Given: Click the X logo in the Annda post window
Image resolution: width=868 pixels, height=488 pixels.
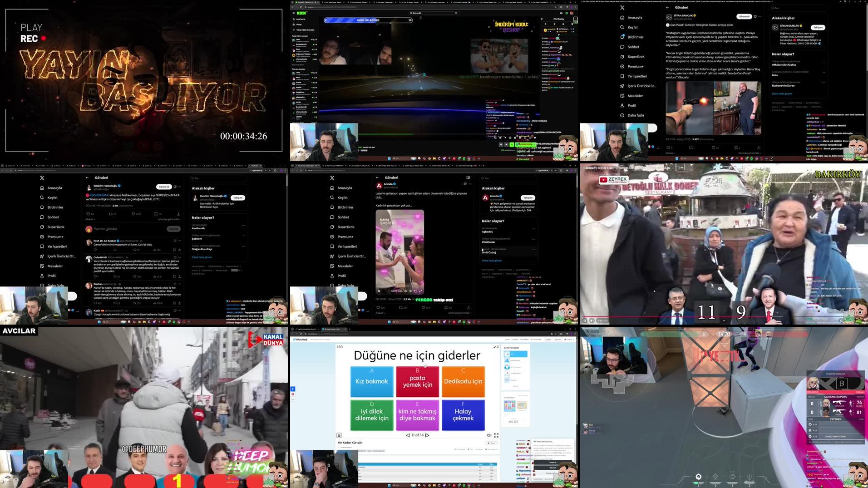Looking at the screenshot, I should click(x=332, y=178).
